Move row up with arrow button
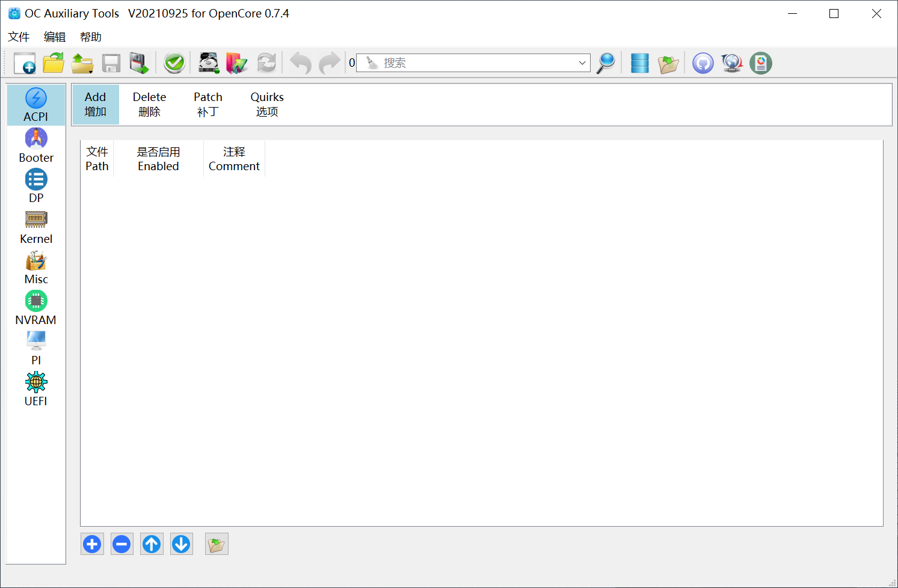 click(x=152, y=544)
